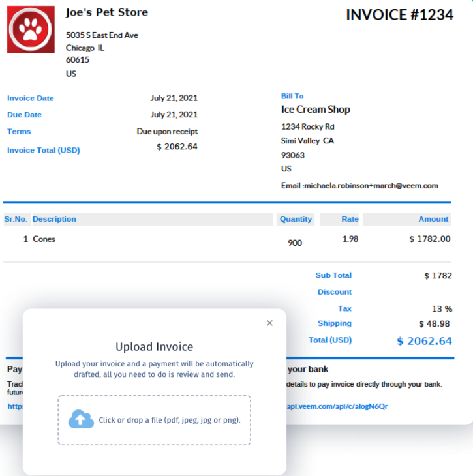The width and height of the screenshot is (473, 476).
Task: Click the Quantity column header
Action: click(296, 219)
